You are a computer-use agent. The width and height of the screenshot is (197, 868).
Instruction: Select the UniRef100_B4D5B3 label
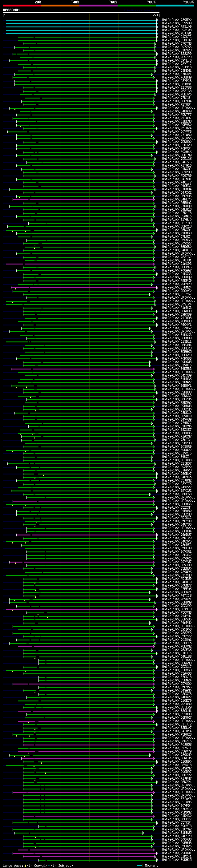tap(176, 369)
